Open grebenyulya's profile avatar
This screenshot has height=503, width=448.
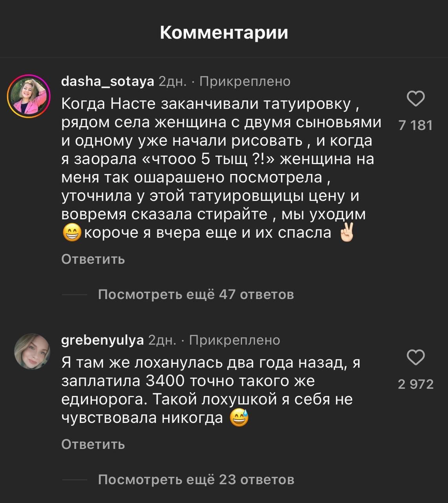[x=32, y=351]
